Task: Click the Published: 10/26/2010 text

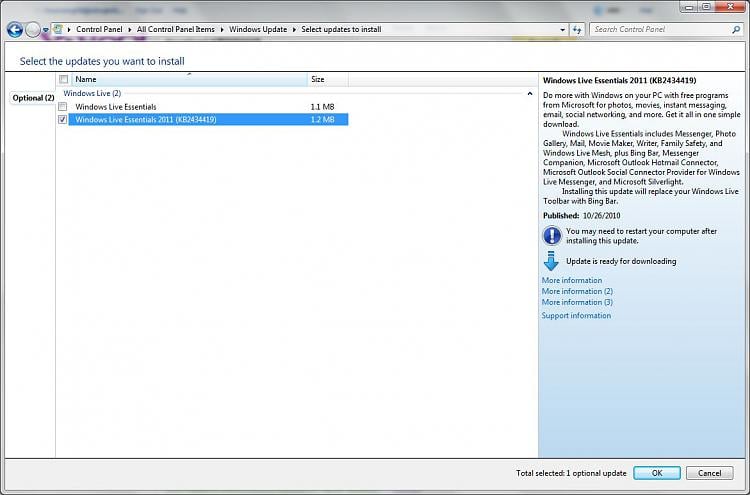Action: (x=581, y=216)
